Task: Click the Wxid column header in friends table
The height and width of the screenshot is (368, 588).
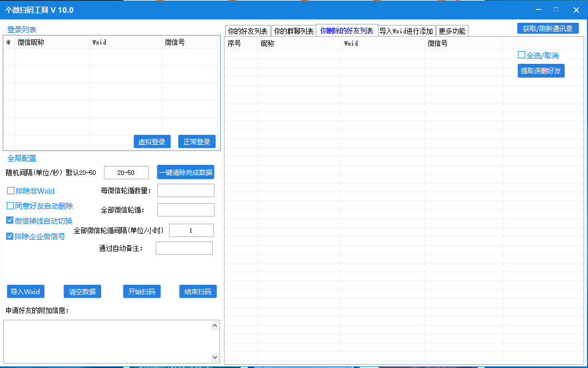Action: point(383,43)
